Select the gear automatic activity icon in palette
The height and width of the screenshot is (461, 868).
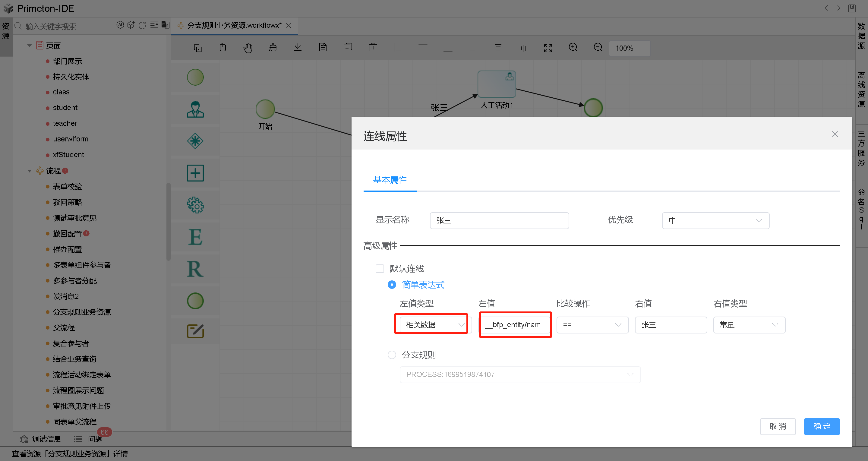pyautogui.click(x=195, y=205)
